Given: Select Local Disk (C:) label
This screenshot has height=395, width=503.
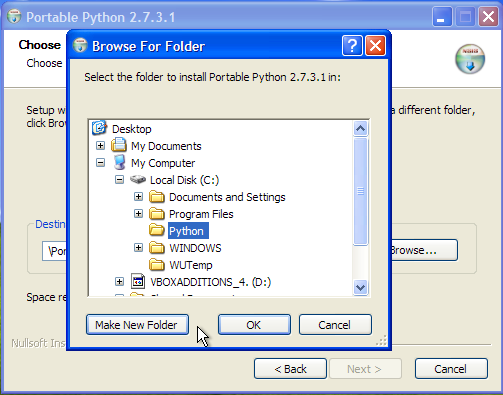Looking at the screenshot, I should 184,180.
